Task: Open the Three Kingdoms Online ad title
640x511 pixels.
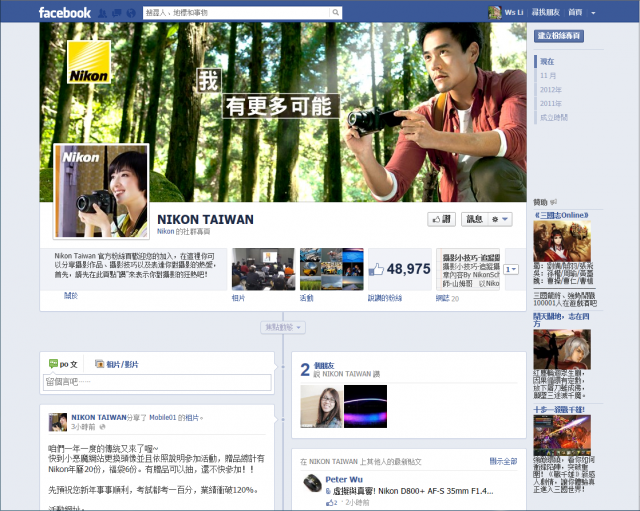Action: coord(562,215)
